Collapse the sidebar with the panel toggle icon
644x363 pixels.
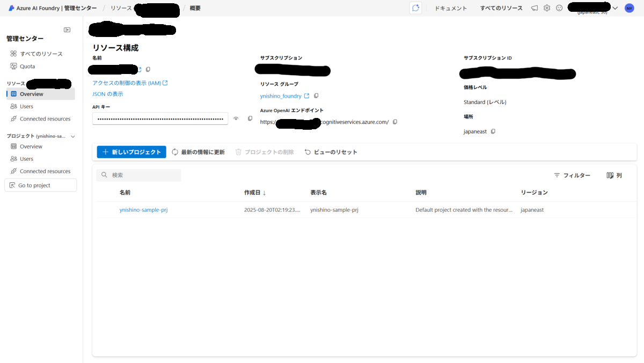click(67, 30)
